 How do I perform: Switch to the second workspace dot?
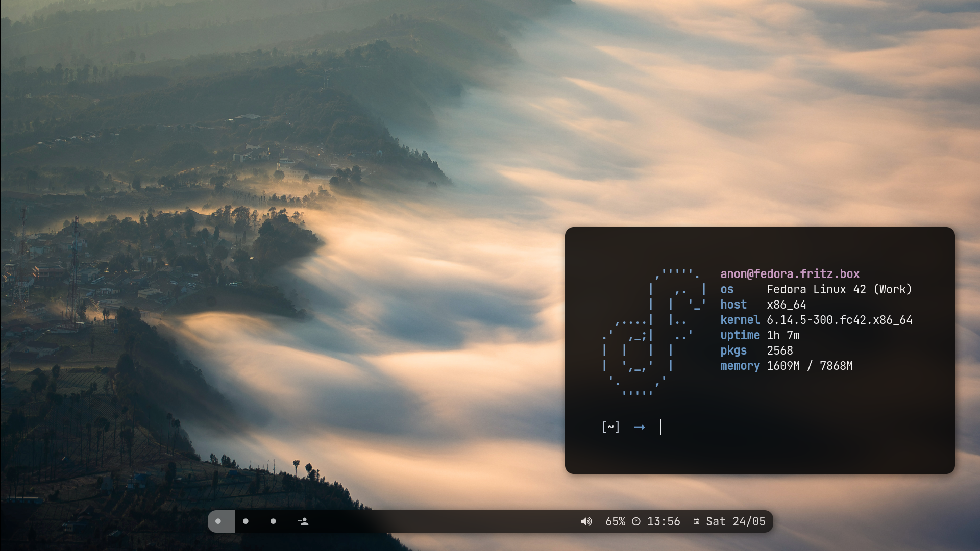[246, 521]
